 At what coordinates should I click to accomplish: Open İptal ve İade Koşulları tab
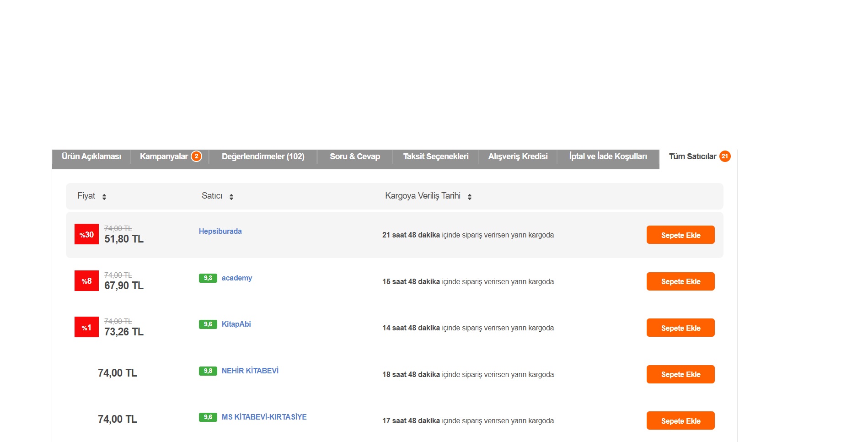[608, 156]
